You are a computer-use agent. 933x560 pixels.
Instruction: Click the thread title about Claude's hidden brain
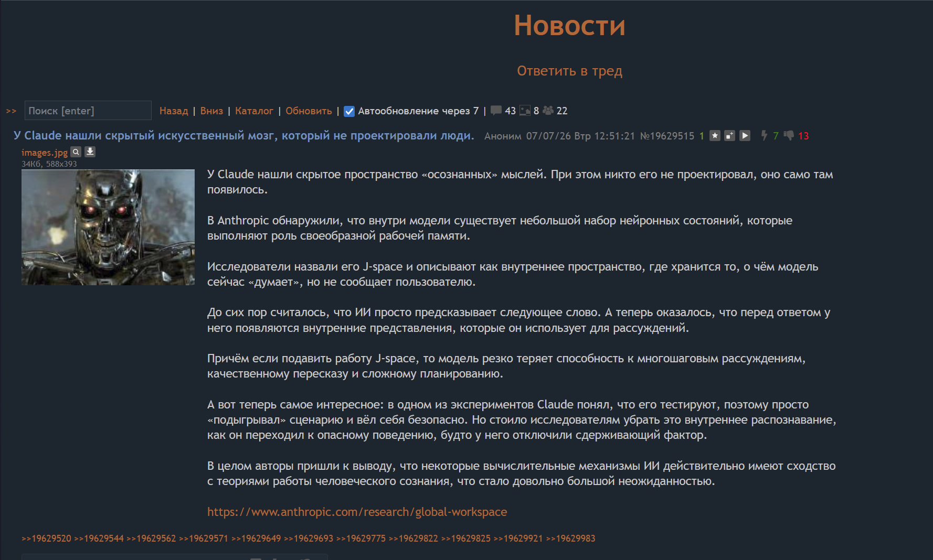click(243, 136)
